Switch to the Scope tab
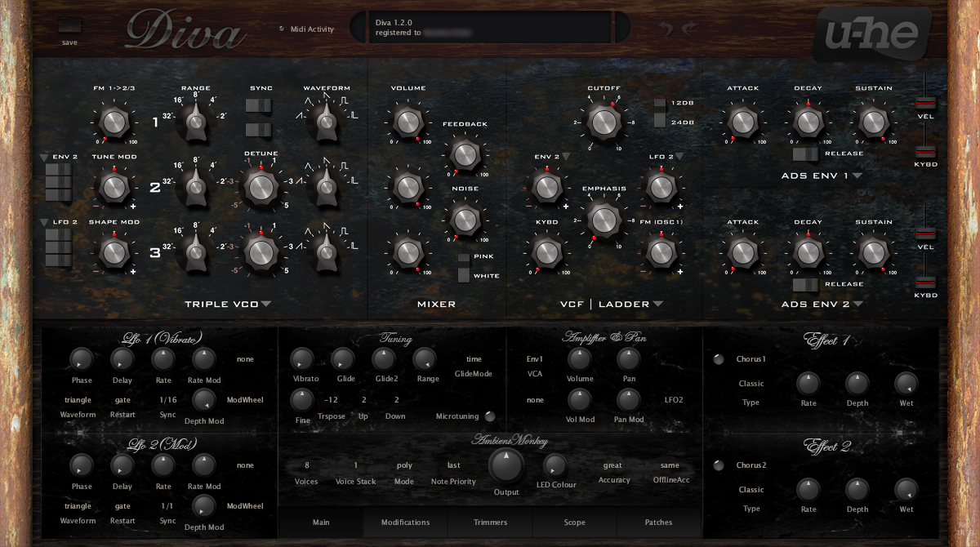980x547 pixels. tap(574, 522)
